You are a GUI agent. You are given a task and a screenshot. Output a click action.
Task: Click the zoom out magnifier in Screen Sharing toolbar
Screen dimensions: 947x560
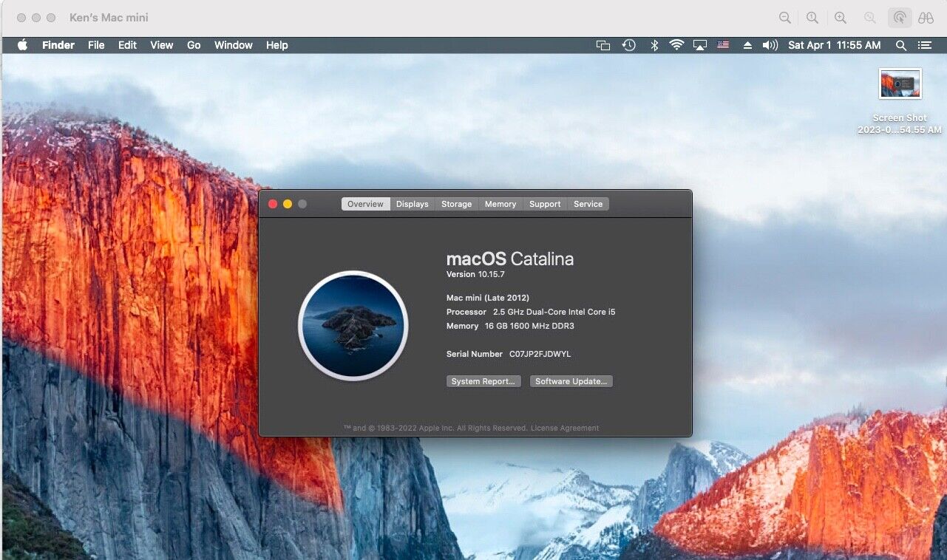point(785,18)
